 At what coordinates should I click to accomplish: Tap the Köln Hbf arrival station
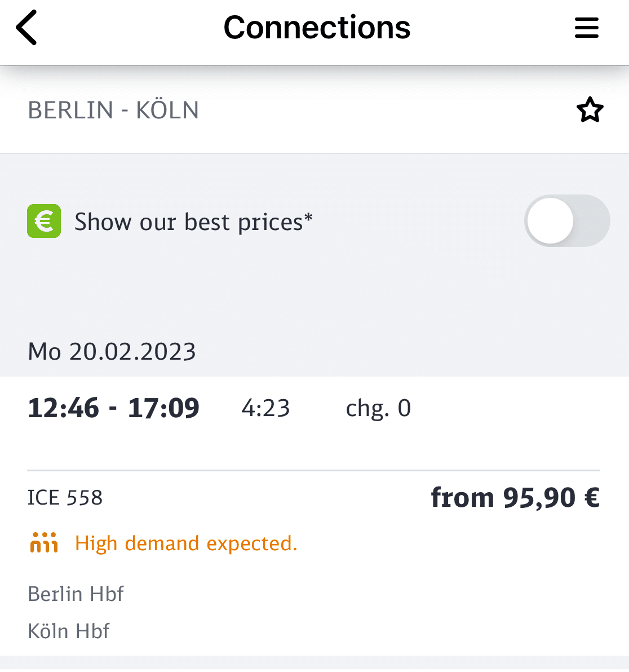coord(69,631)
